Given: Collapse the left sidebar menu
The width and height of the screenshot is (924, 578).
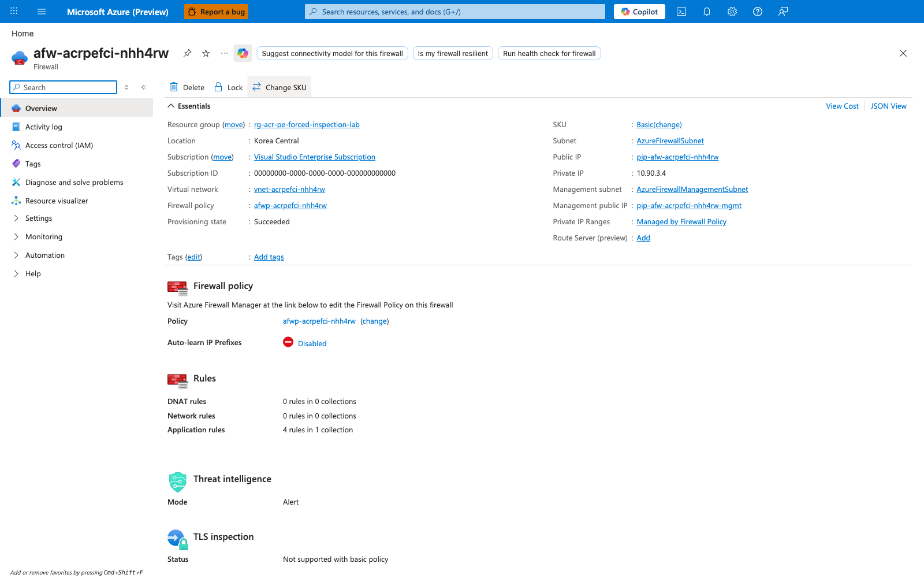Looking at the screenshot, I should click(144, 87).
